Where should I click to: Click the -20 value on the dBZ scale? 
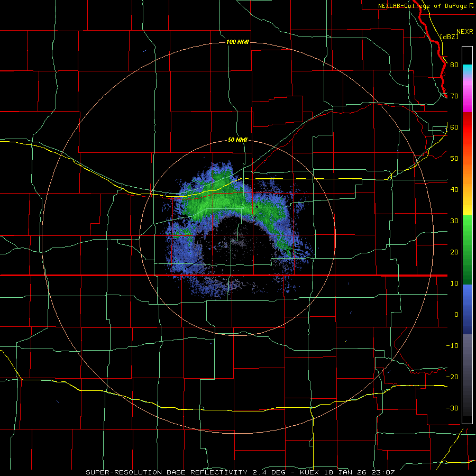click(x=452, y=377)
